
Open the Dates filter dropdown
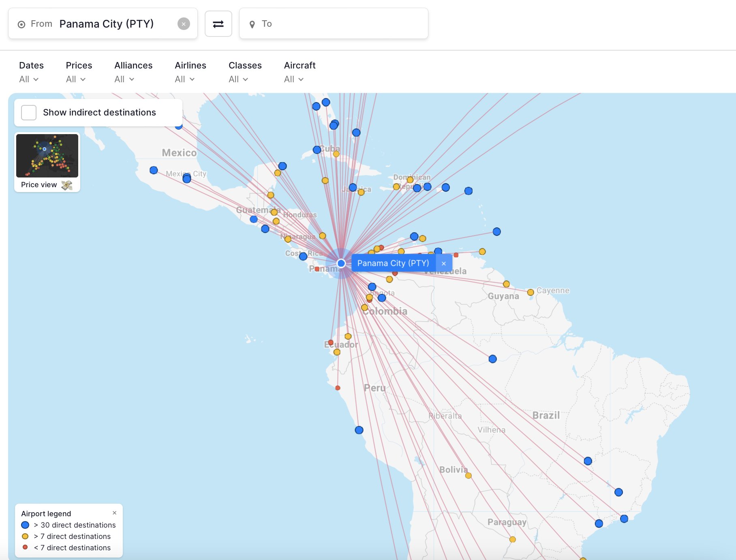(x=31, y=72)
